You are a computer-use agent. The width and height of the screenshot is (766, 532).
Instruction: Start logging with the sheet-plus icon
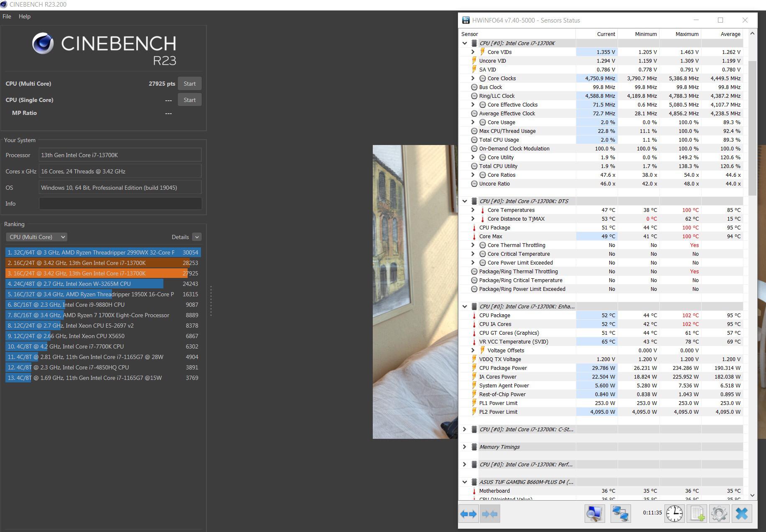coord(697,514)
